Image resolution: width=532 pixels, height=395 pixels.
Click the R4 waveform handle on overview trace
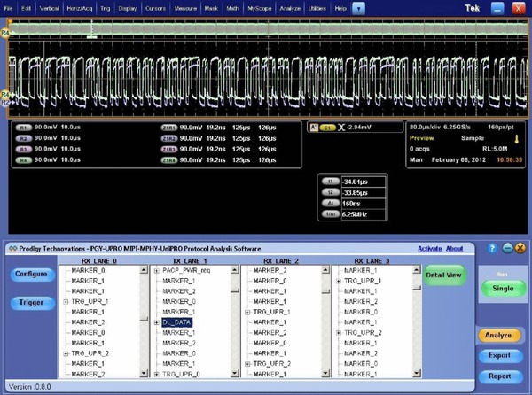point(4,33)
